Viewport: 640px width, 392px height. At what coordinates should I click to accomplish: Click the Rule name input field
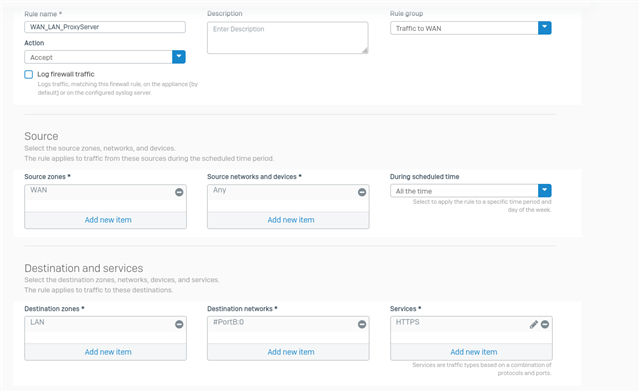[105, 27]
